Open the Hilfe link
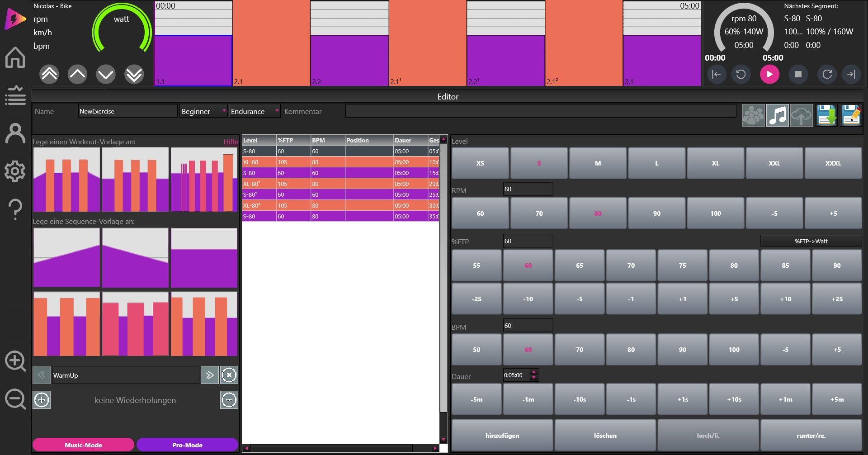 231,142
